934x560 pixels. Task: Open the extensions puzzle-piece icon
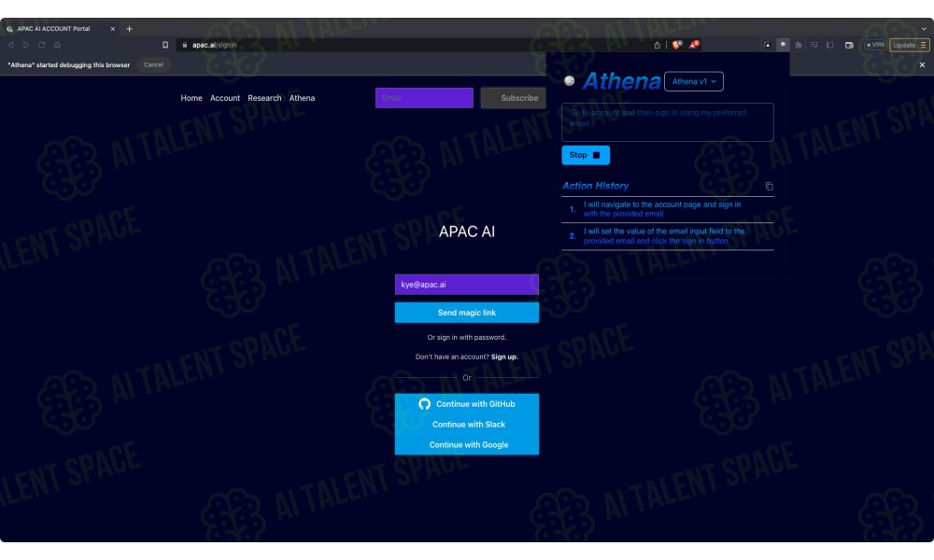point(799,45)
